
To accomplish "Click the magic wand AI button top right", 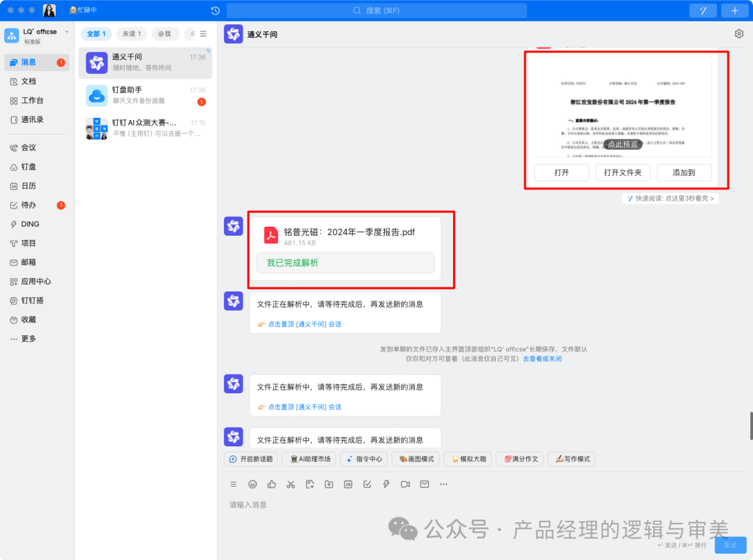I will point(703,10).
